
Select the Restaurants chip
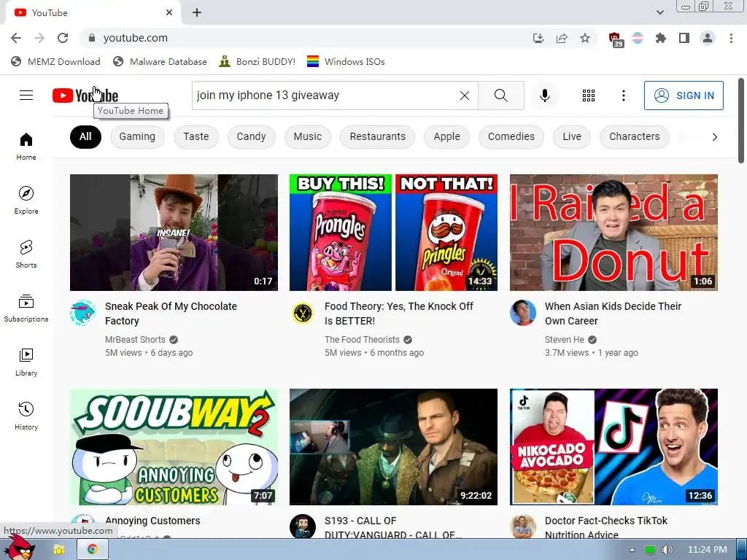click(377, 137)
